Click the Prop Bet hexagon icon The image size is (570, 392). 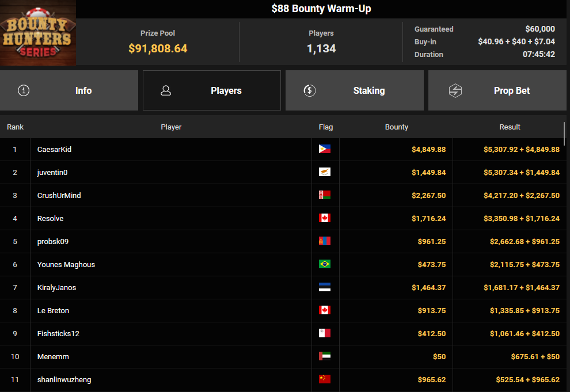click(455, 90)
